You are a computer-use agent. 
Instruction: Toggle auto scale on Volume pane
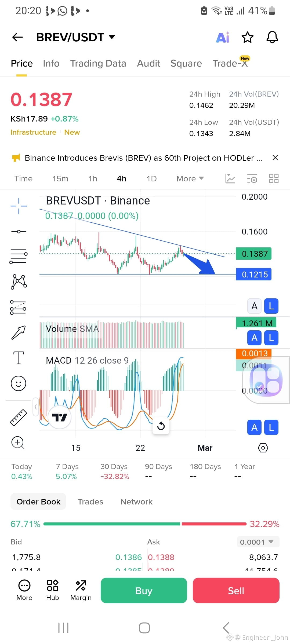point(254,338)
